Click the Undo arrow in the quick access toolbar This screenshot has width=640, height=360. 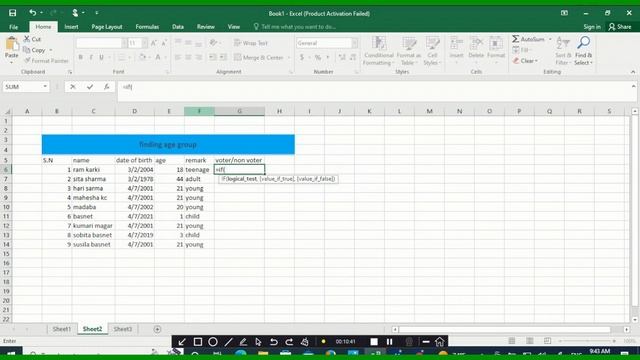pos(33,13)
